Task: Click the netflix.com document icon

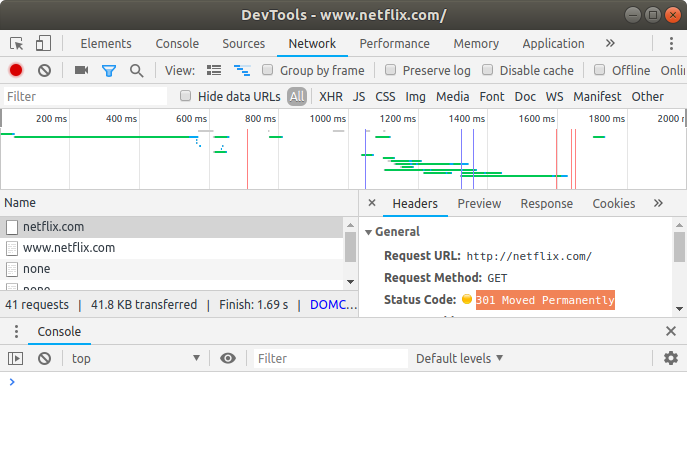Action: [x=12, y=227]
